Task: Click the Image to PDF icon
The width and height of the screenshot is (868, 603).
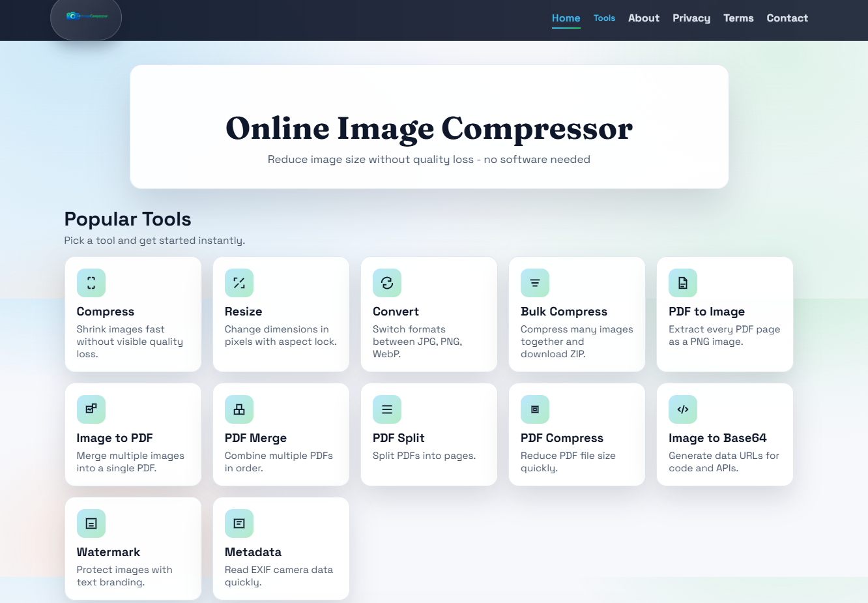Action: pos(91,409)
